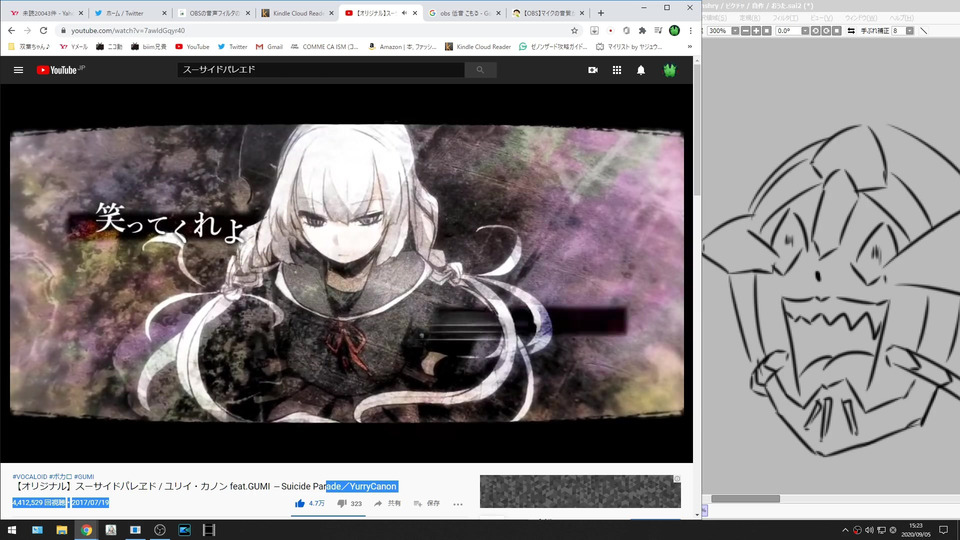This screenshot has height=540, width=960.
Task: Open the Twitter bookmark
Action: point(233,47)
